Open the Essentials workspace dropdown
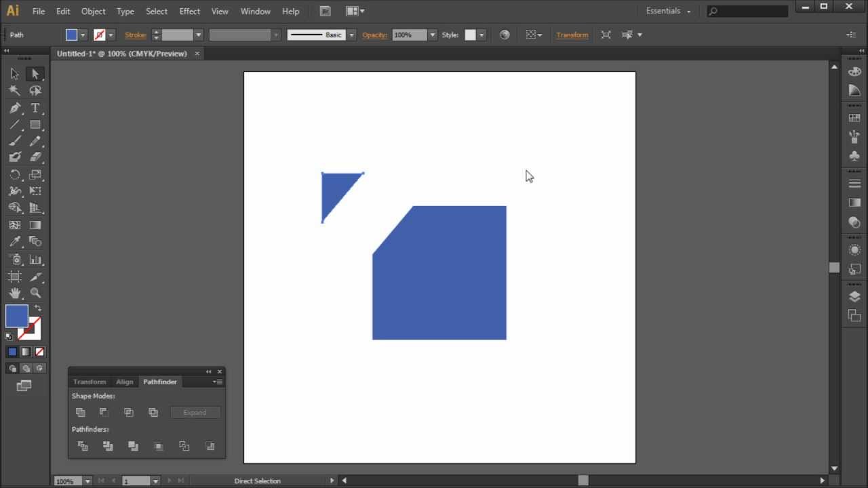The width and height of the screenshot is (868, 488). tap(668, 11)
